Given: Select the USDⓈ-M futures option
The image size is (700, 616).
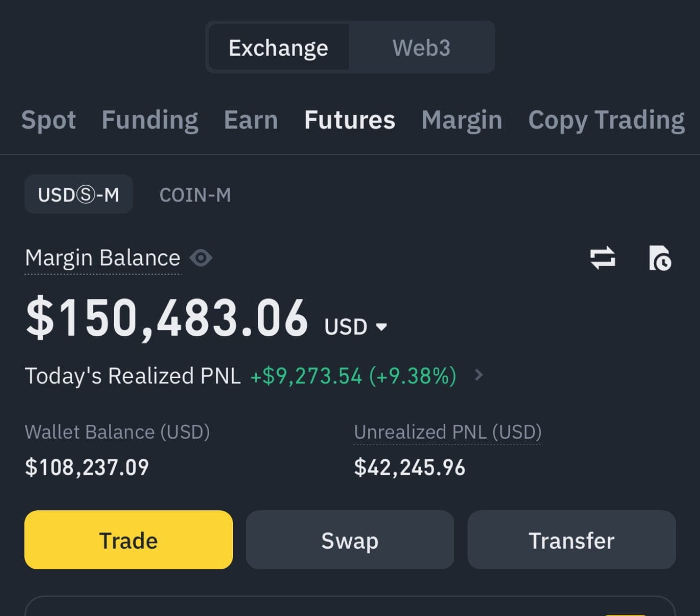Looking at the screenshot, I should [x=79, y=194].
